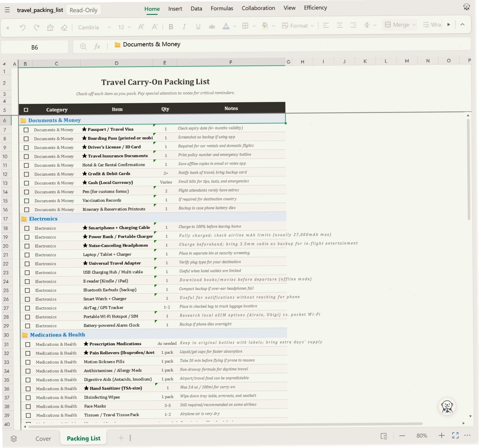Toggle italic formatting
The height and width of the screenshot is (448, 479).
[x=184, y=27]
